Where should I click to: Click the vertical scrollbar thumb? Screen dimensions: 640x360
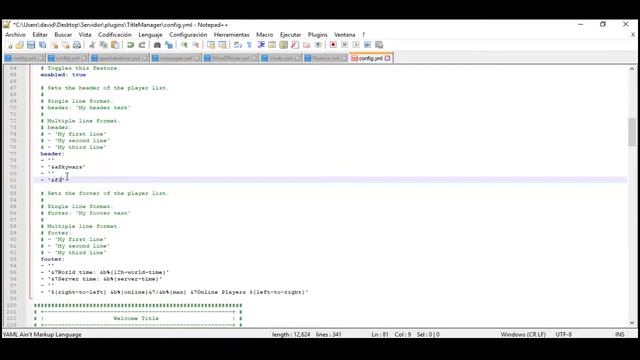point(632,132)
